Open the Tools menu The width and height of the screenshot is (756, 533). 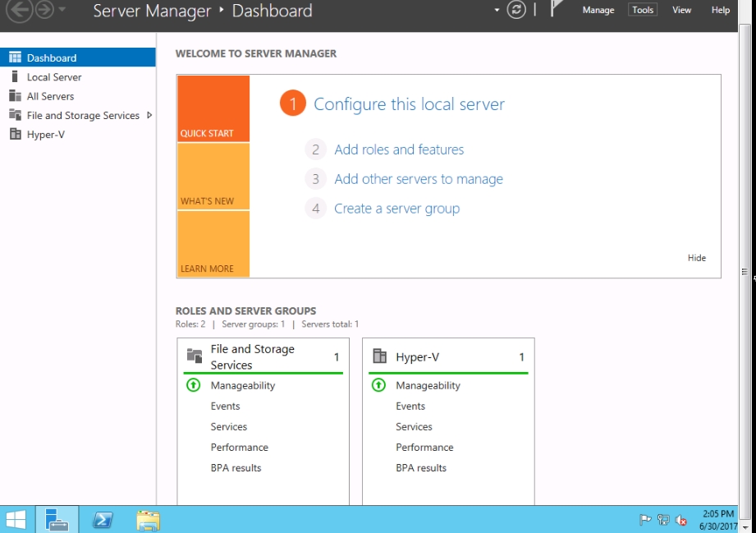tap(642, 10)
